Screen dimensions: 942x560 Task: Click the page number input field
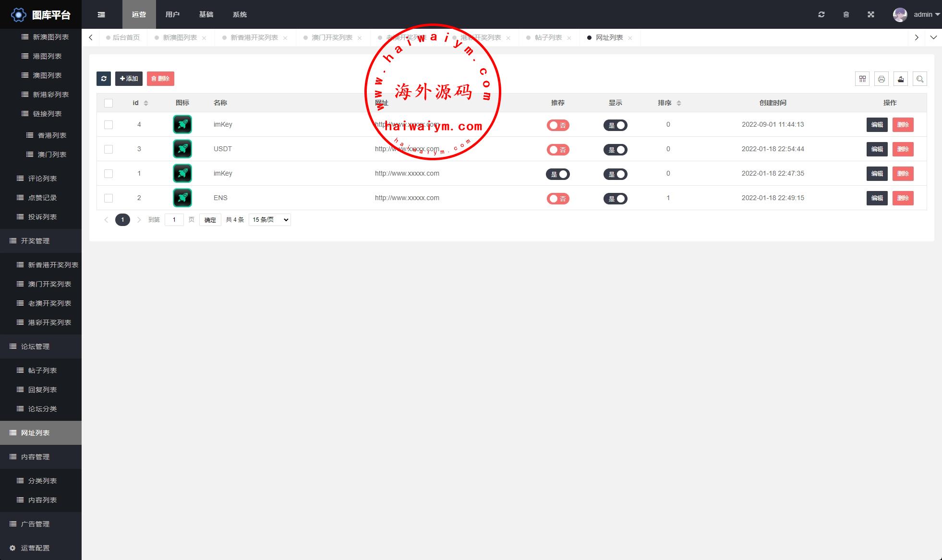tap(174, 220)
